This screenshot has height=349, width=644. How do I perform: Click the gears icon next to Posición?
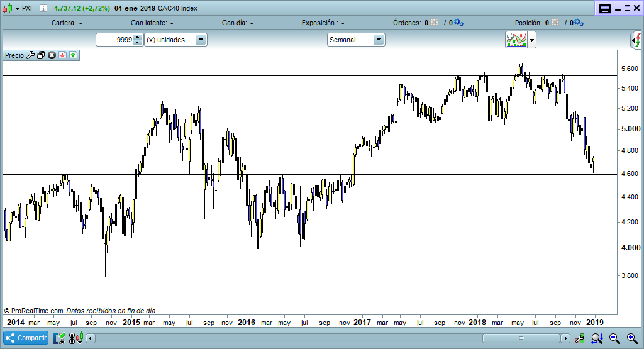579,23
